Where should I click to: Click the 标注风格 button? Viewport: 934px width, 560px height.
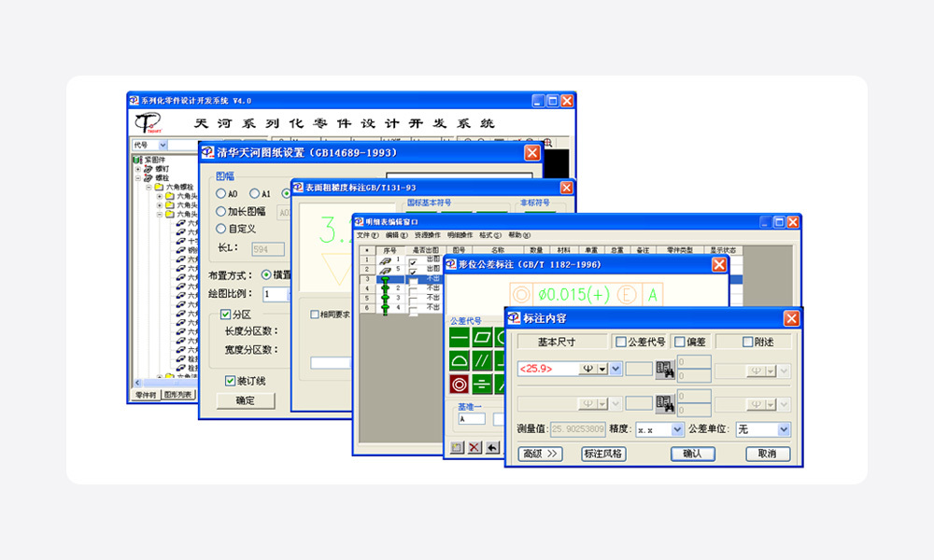[x=602, y=454]
